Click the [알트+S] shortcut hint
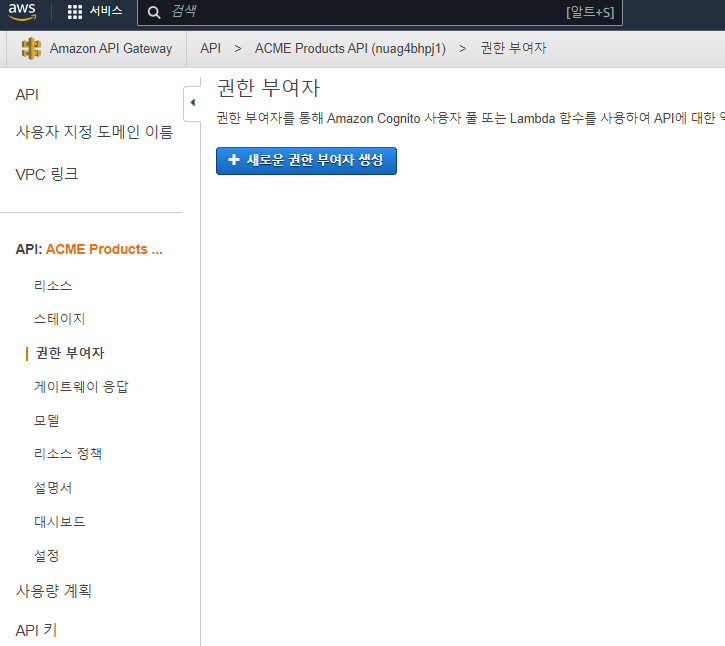The image size is (725, 646). point(590,12)
